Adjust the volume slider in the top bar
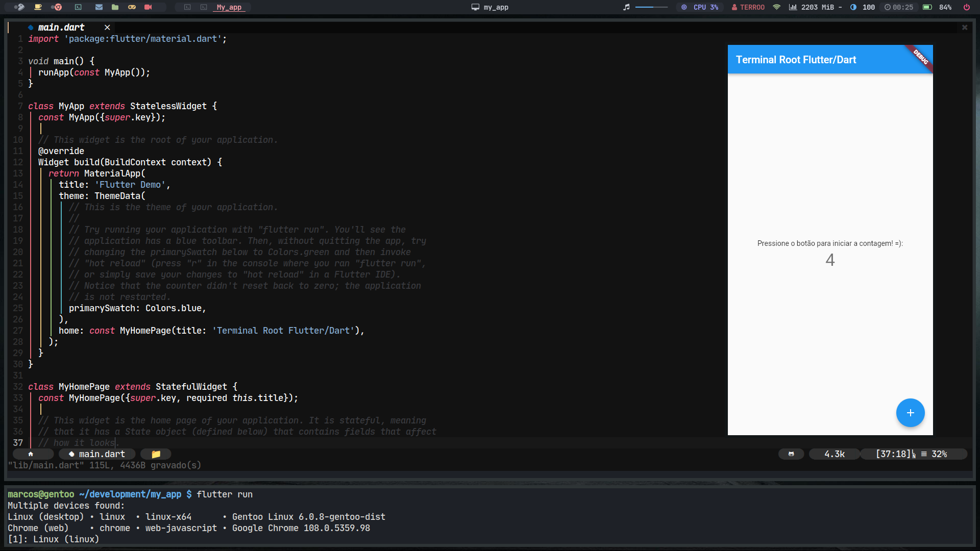Viewport: 980px width, 551px height. click(x=651, y=7)
